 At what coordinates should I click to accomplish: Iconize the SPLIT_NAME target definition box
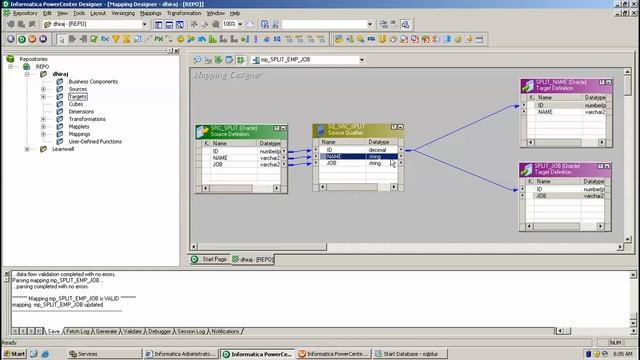[x=608, y=82]
